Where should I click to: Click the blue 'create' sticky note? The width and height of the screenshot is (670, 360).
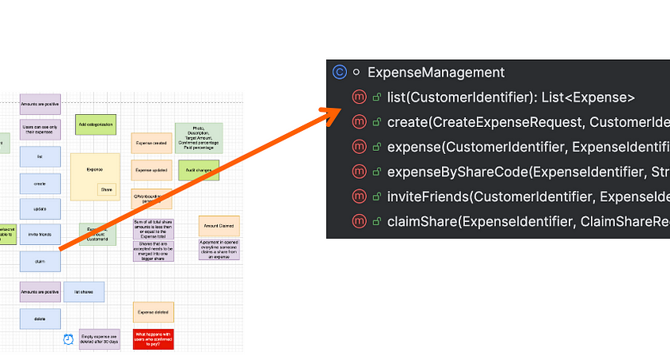40,184
